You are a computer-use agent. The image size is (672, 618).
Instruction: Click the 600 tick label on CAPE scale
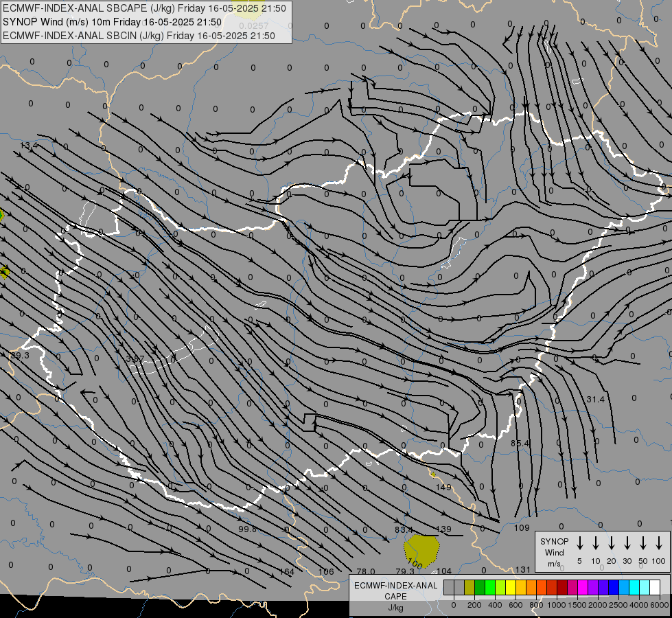(x=515, y=605)
